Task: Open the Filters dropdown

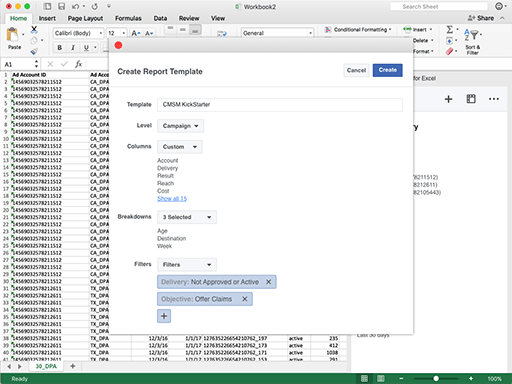Action: [187, 265]
